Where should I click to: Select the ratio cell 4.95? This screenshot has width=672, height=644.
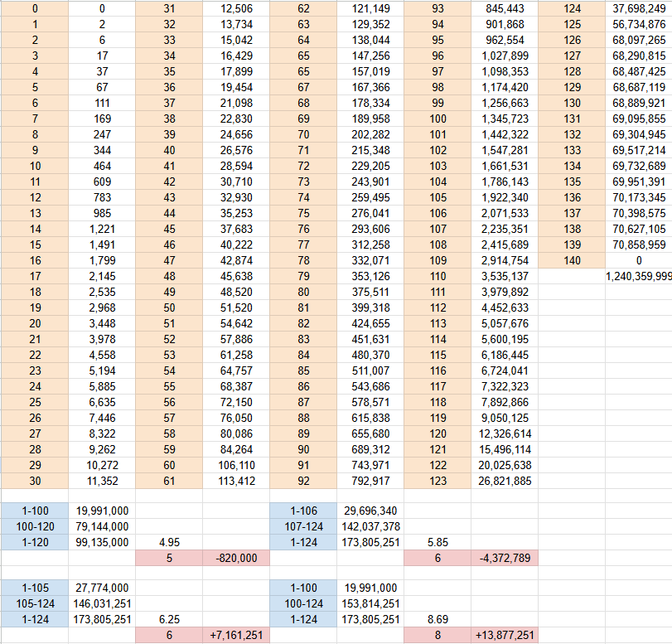(x=168, y=542)
